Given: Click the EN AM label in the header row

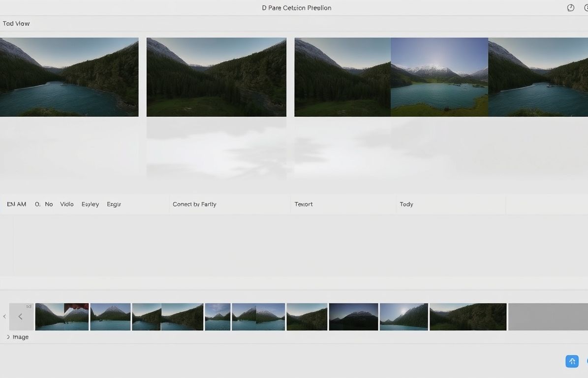Looking at the screenshot, I should (x=16, y=204).
